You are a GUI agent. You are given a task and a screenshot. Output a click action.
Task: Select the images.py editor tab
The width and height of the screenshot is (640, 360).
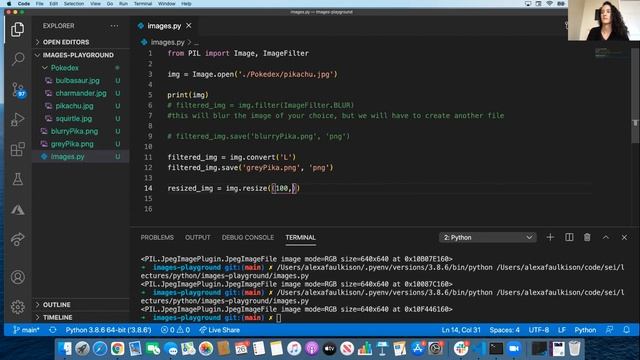point(164,26)
